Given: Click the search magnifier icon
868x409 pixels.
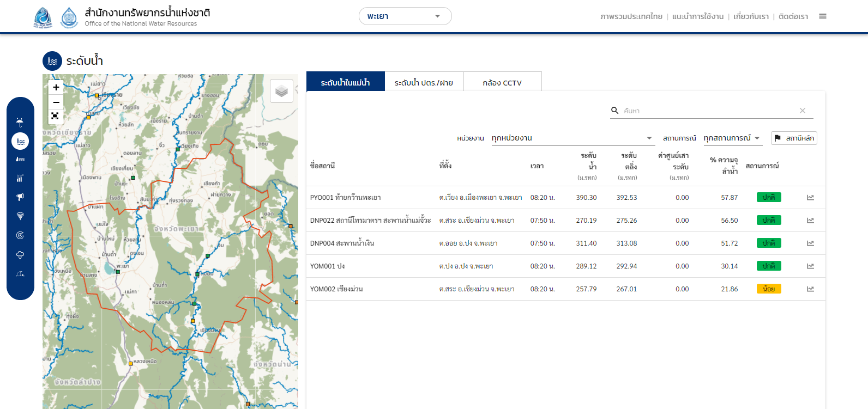Looking at the screenshot, I should [614, 111].
